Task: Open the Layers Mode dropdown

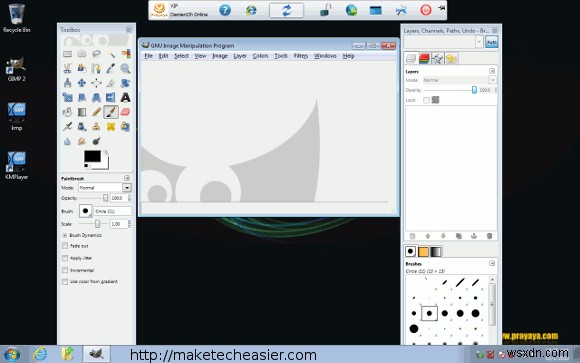Action: pyautogui.click(x=459, y=80)
